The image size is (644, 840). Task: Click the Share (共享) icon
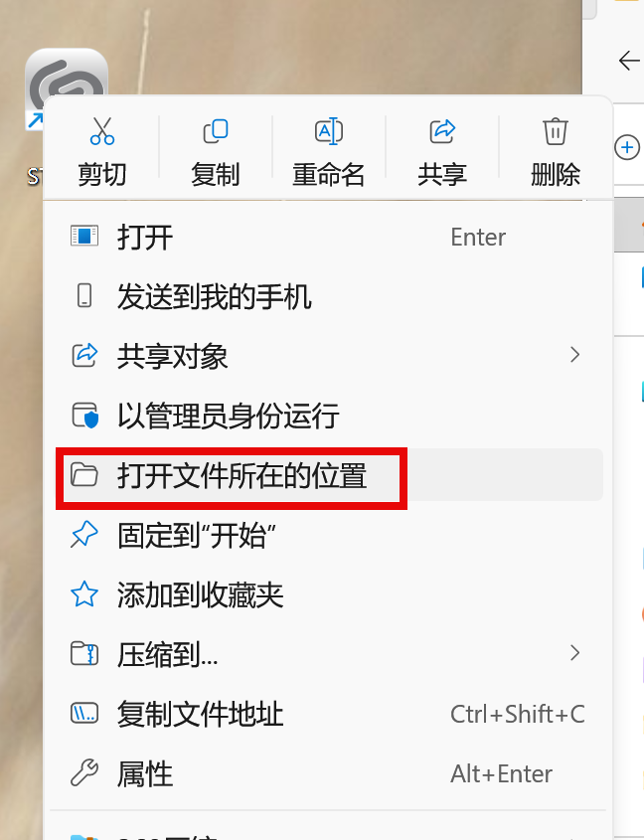point(442,131)
